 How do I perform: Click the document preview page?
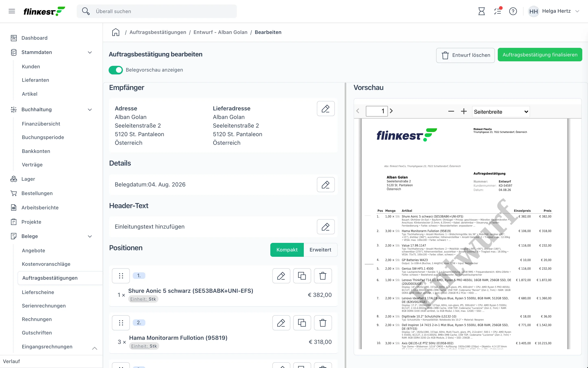pyautogui.click(x=464, y=234)
